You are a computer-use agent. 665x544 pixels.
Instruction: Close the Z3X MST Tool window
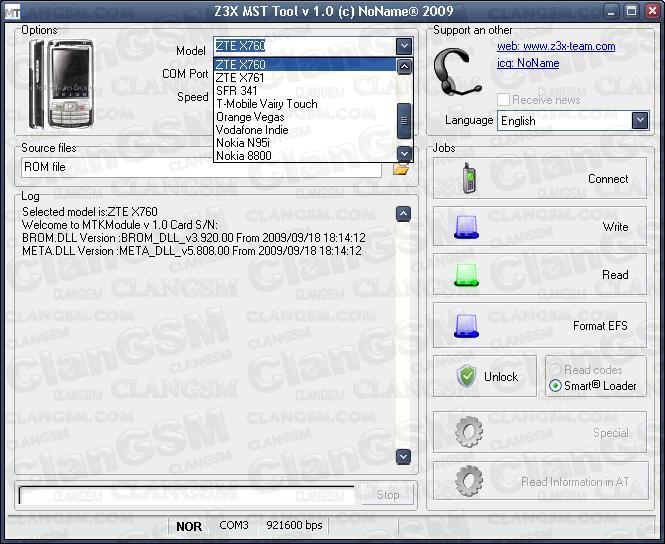coord(652,11)
